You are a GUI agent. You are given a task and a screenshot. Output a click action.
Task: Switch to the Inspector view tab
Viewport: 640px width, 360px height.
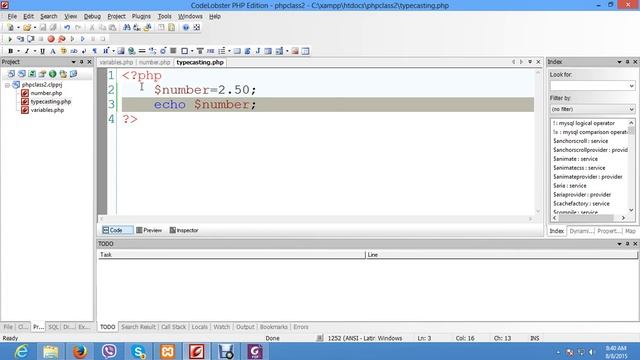pos(184,230)
